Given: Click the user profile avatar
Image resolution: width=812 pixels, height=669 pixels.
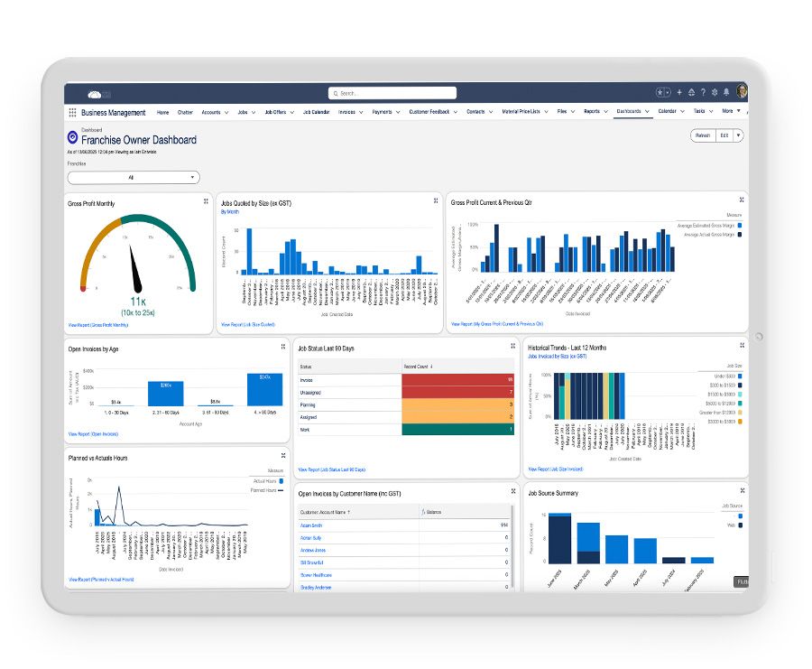Looking at the screenshot, I should (741, 91).
